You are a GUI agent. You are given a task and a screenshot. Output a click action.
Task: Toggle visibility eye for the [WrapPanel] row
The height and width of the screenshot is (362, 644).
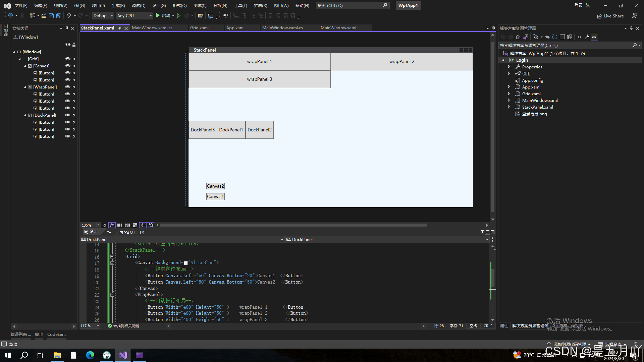[68, 87]
